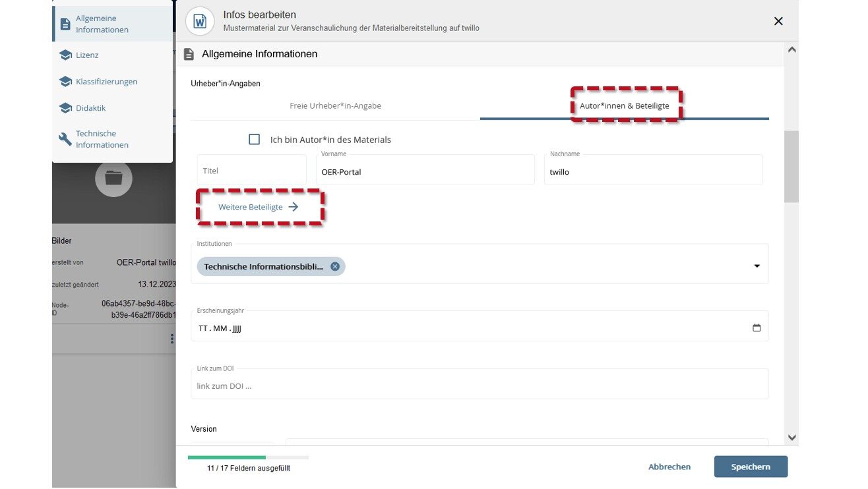This screenshot has width=868, height=489.
Task: Click Abbrechen to cancel editing
Action: click(669, 467)
